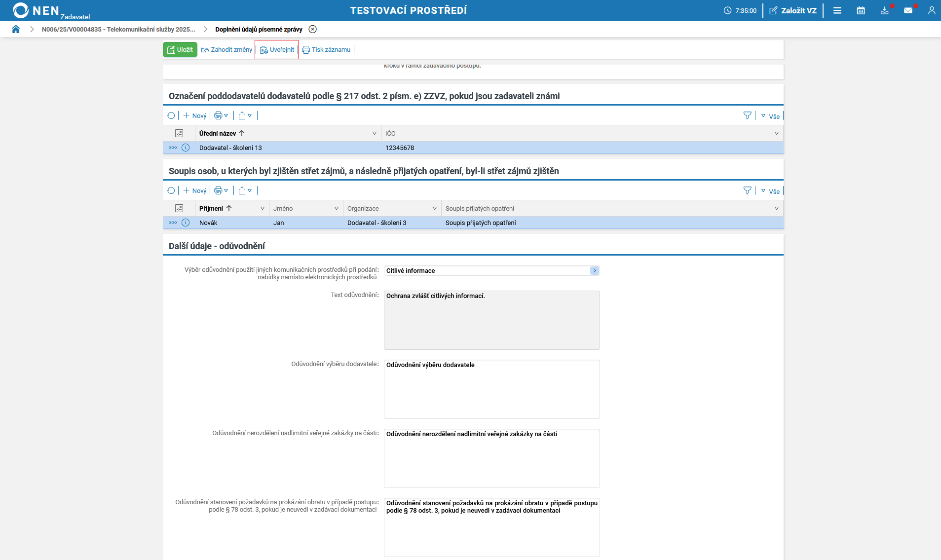Open Vše view dropdown for poddodavatelé table

click(770, 116)
